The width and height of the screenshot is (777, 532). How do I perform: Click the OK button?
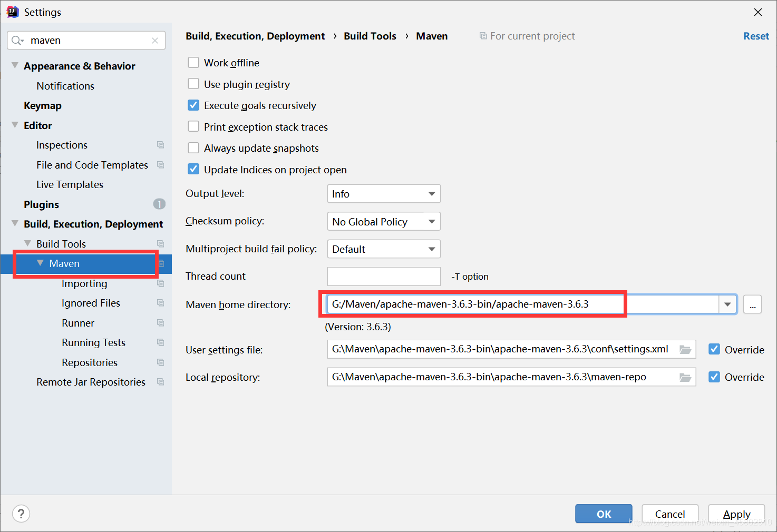604,514
